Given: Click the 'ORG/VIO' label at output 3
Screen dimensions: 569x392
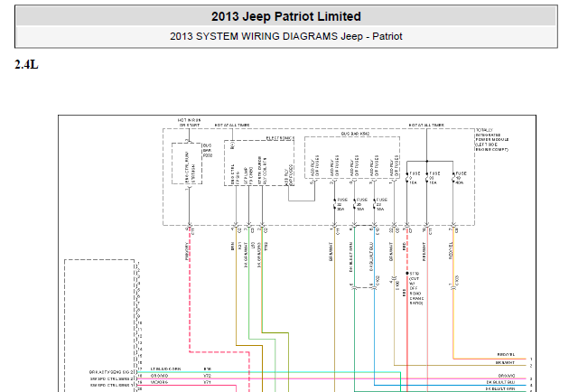Looking at the screenshot, I should [507, 376].
